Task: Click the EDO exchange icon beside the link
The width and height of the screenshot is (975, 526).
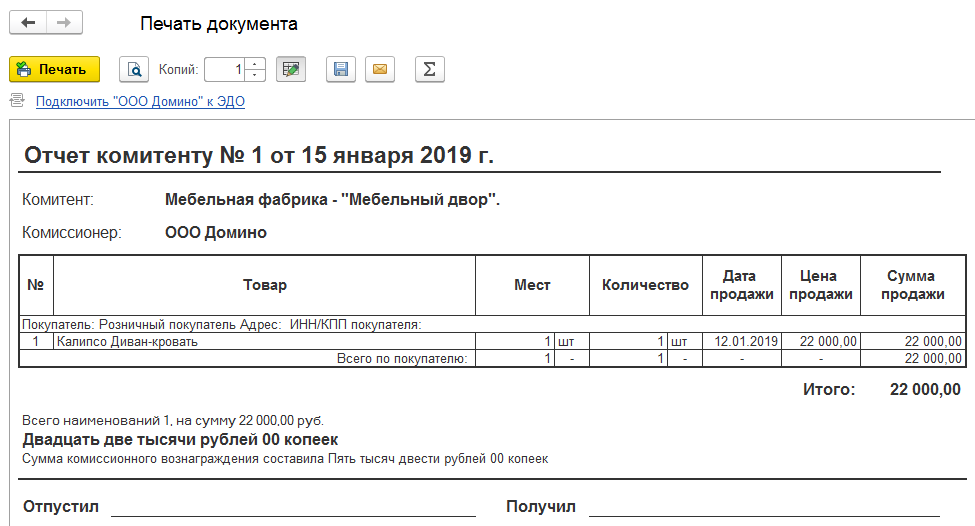Action: pos(17,101)
